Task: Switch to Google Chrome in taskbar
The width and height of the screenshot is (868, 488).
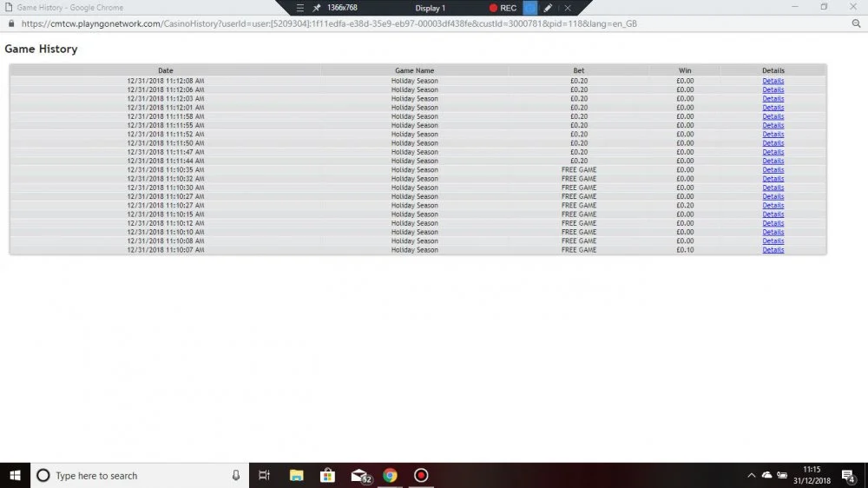Action: tap(390, 475)
